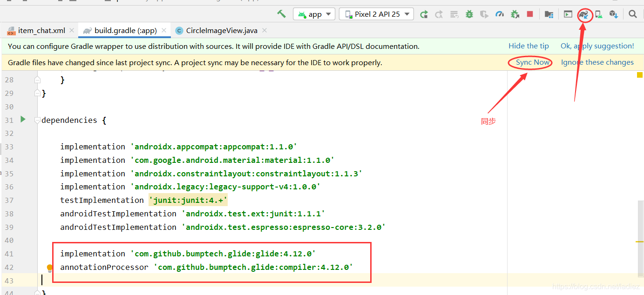This screenshot has height=295, width=644.
Task: Click the fold marker on line 28
Action: (x=38, y=80)
